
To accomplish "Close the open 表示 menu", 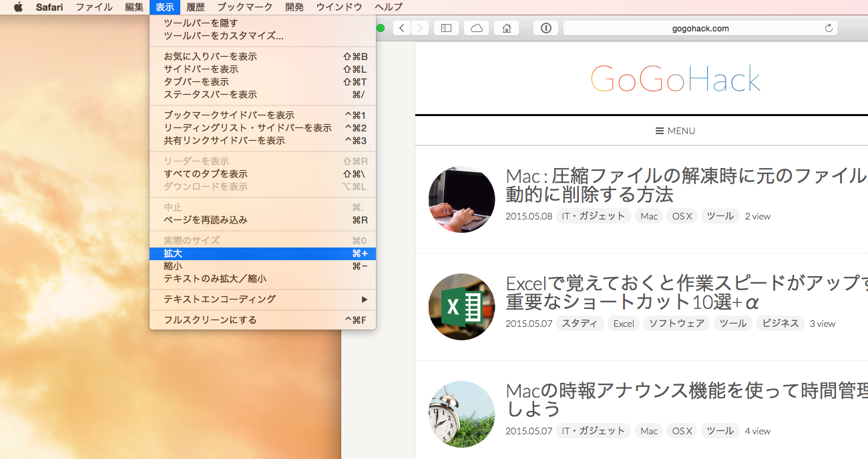I will [165, 7].
